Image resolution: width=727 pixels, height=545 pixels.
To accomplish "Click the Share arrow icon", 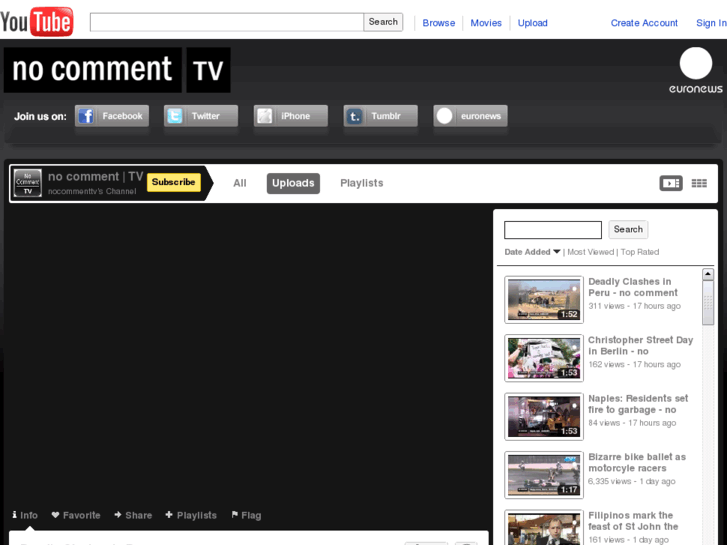I will point(118,515).
